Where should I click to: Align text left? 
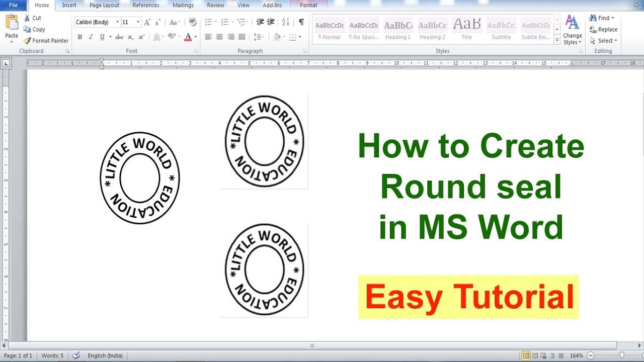[208, 37]
